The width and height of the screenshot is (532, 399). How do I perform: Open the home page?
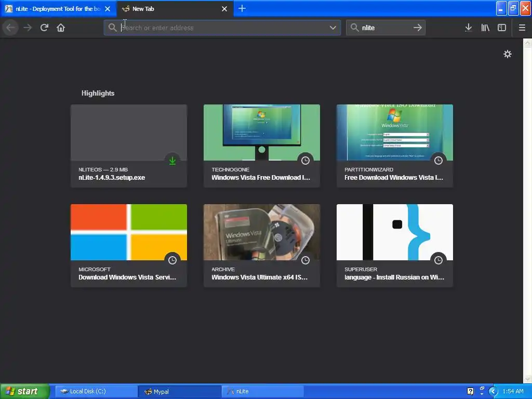tap(61, 28)
